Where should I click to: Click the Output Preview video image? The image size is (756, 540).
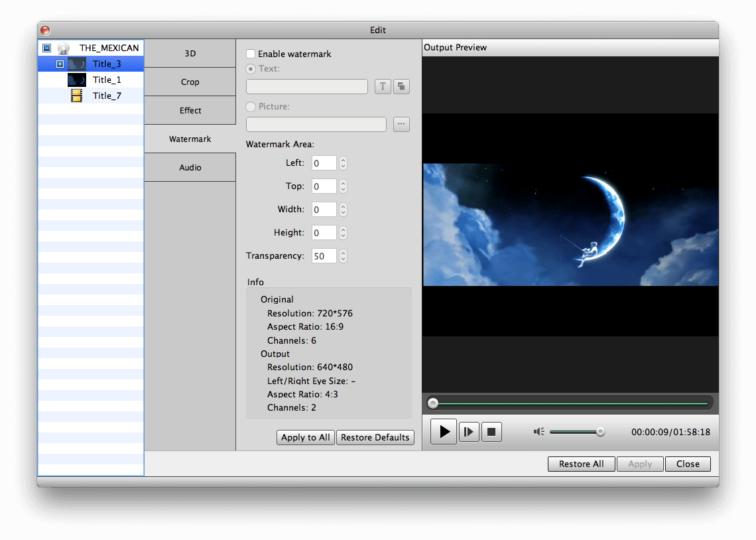click(570, 225)
